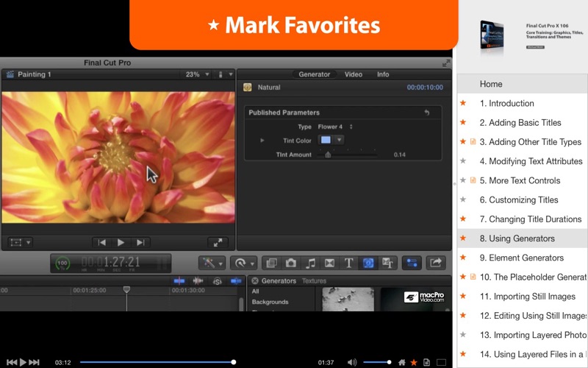Toggle the Generators browser icon
Viewport: 588px width, 368px height.
pos(368,263)
